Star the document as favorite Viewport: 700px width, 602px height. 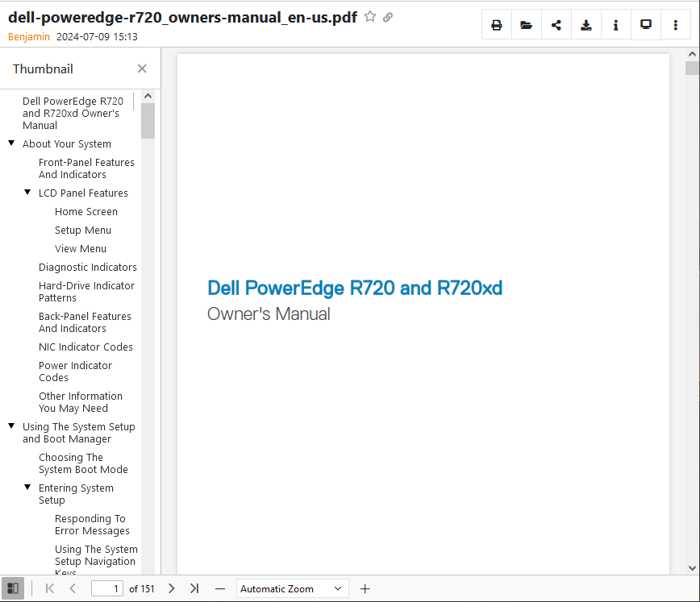point(370,17)
